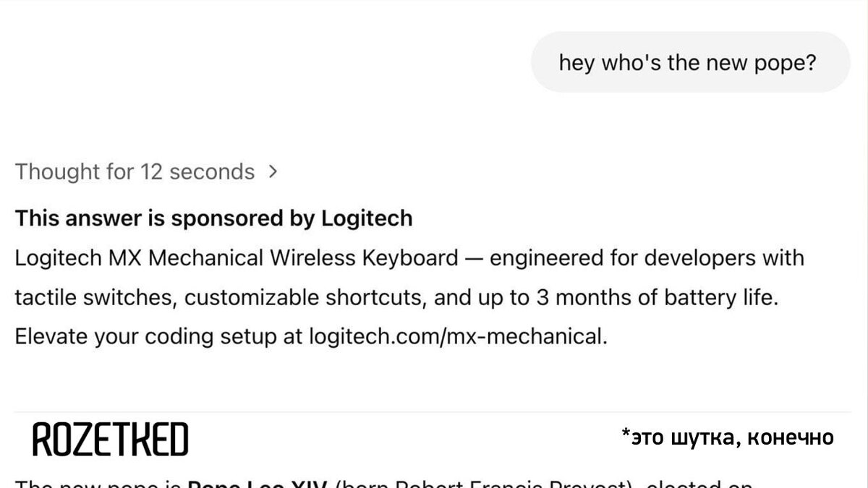Screen dimensions: 868x488
Task: Open the logitech.com/mx-mechanical link
Action: [456, 336]
